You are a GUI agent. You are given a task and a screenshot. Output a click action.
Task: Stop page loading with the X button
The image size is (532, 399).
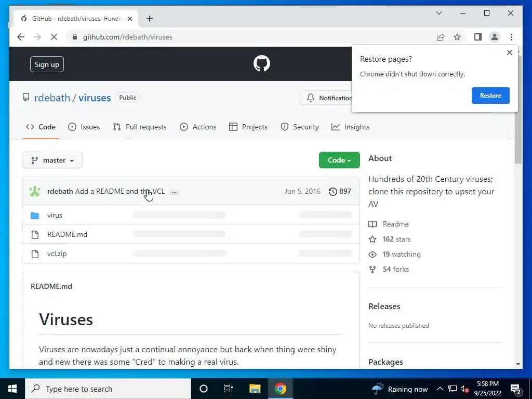point(54,37)
